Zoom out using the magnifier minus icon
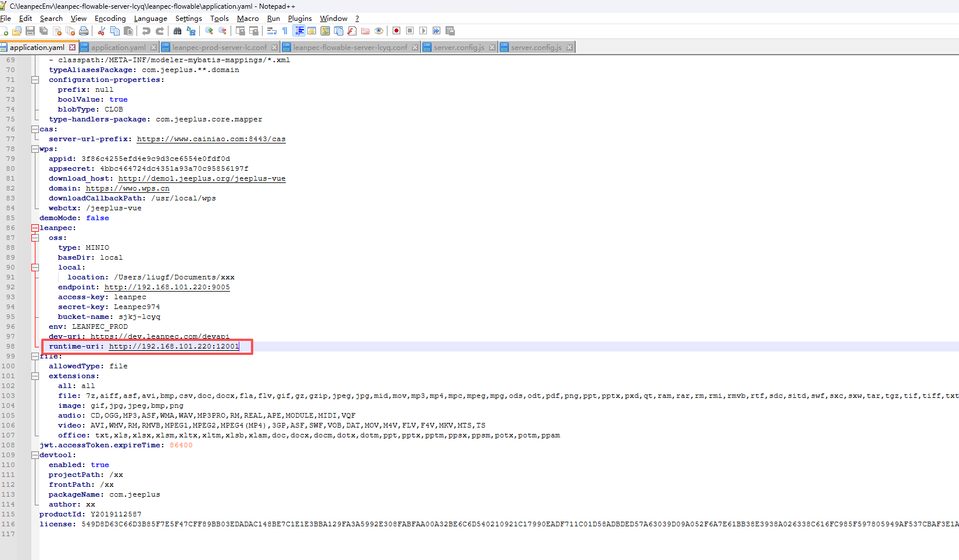The image size is (959, 560). pyautogui.click(x=222, y=31)
